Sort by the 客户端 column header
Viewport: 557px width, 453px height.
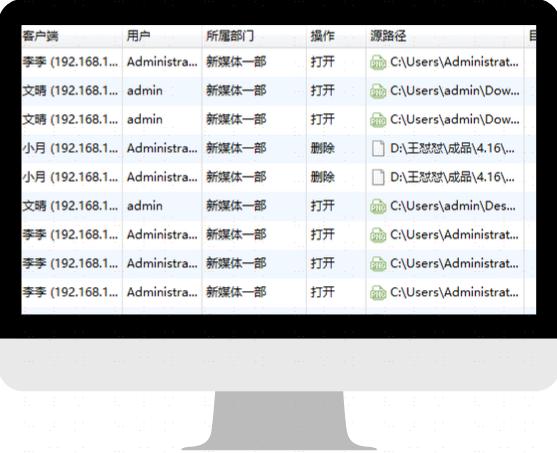tap(71, 36)
